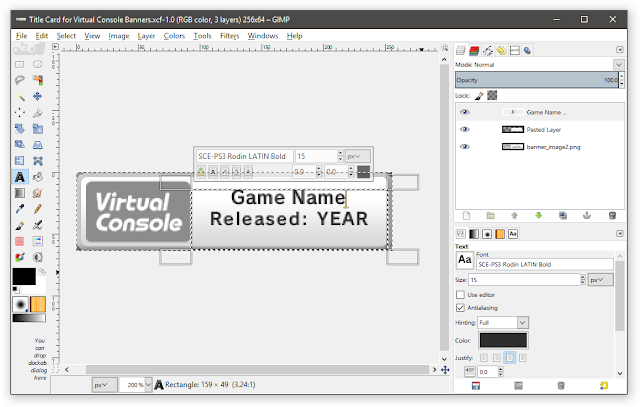This screenshot has width=640, height=407.
Task: Select the Perspective tool in toolbox
Action: [x=38, y=145]
